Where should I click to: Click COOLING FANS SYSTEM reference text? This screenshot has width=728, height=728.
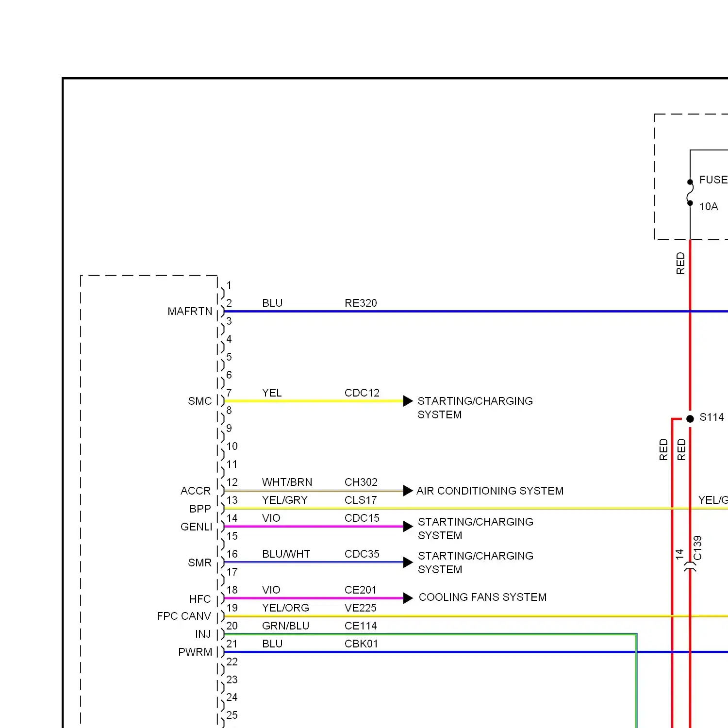point(483,597)
